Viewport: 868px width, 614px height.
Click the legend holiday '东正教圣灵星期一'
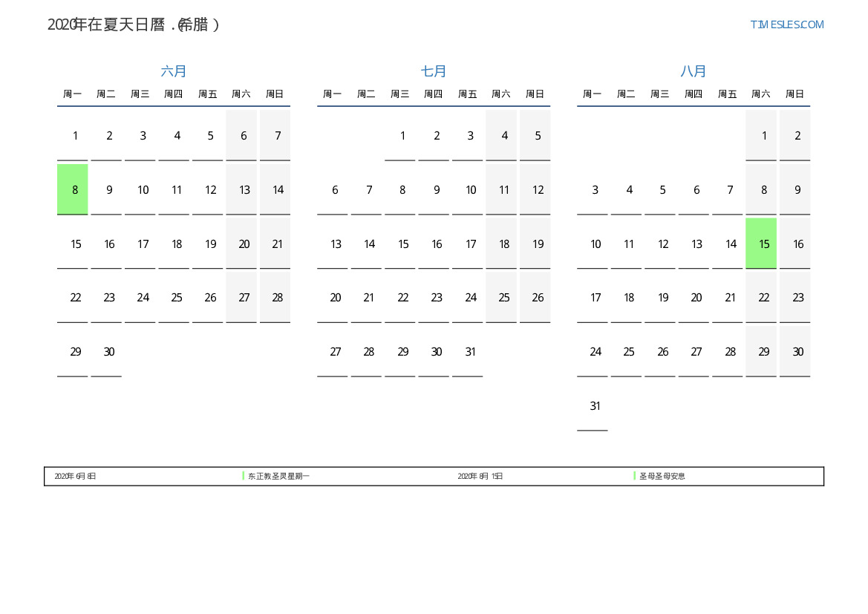pyautogui.click(x=278, y=476)
